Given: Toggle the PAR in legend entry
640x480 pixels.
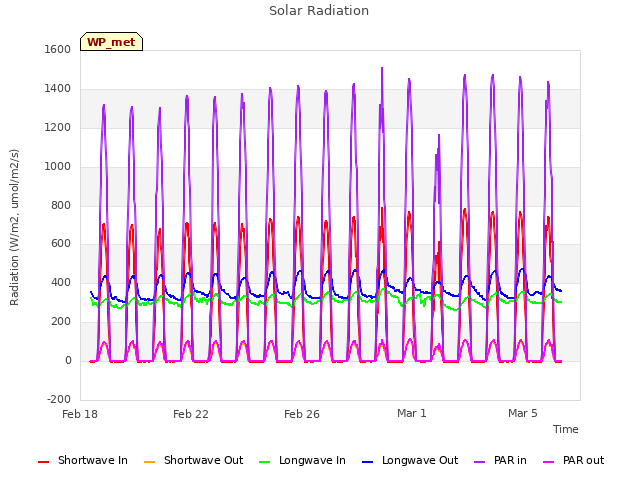Looking at the screenshot, I should point(500,461).
